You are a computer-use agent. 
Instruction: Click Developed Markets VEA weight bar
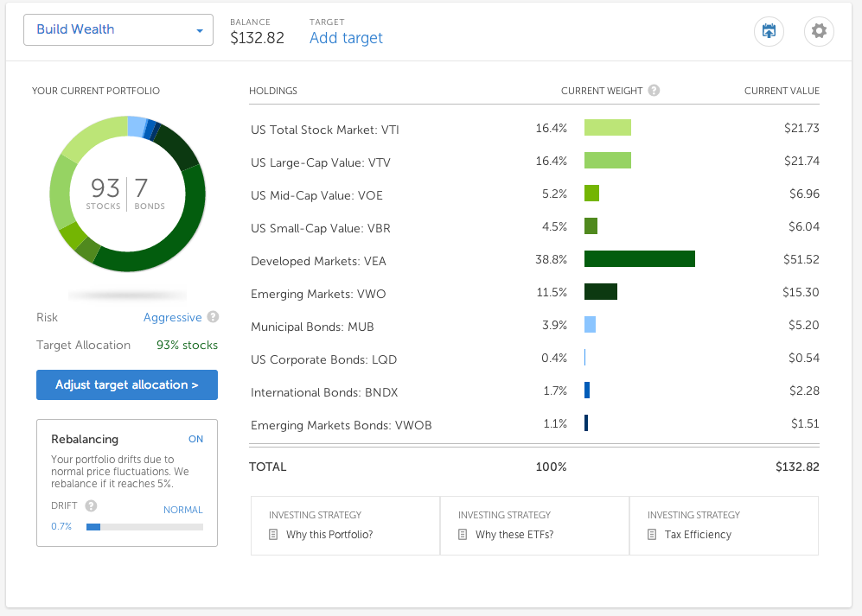tap(639, 259)
